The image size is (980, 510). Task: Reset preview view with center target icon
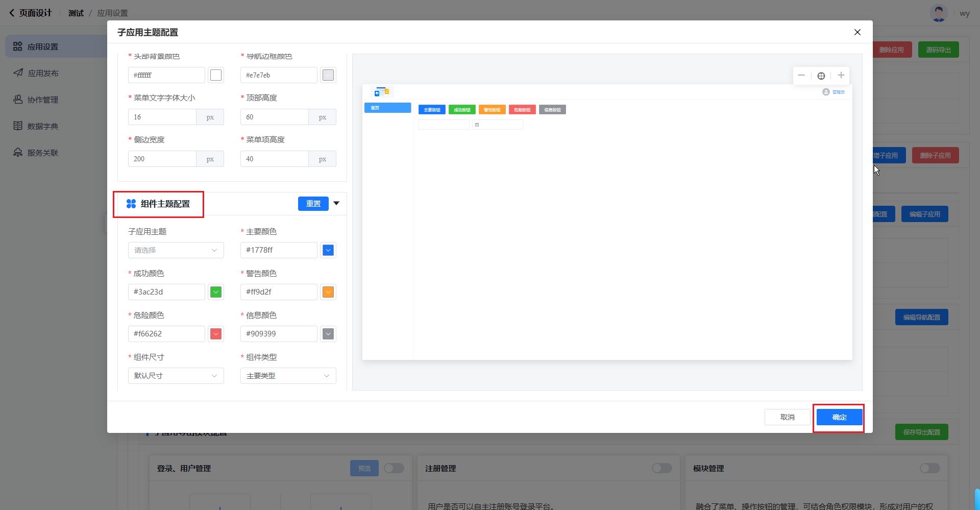point(821,76)
